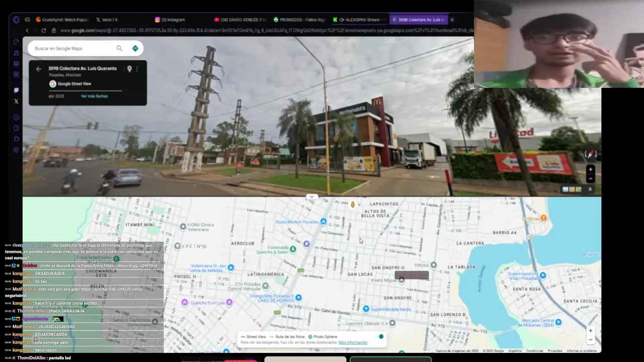Click the Street View compass
This screenshot has width=644, height=362.
pyautogui.click(x=590, y=154)
